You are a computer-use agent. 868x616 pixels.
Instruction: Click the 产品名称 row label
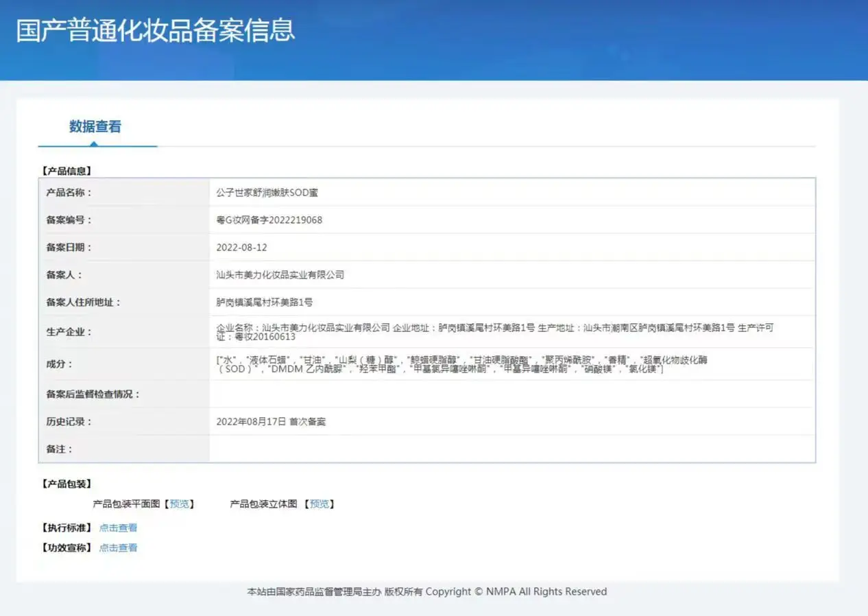[x=69, y=193]
